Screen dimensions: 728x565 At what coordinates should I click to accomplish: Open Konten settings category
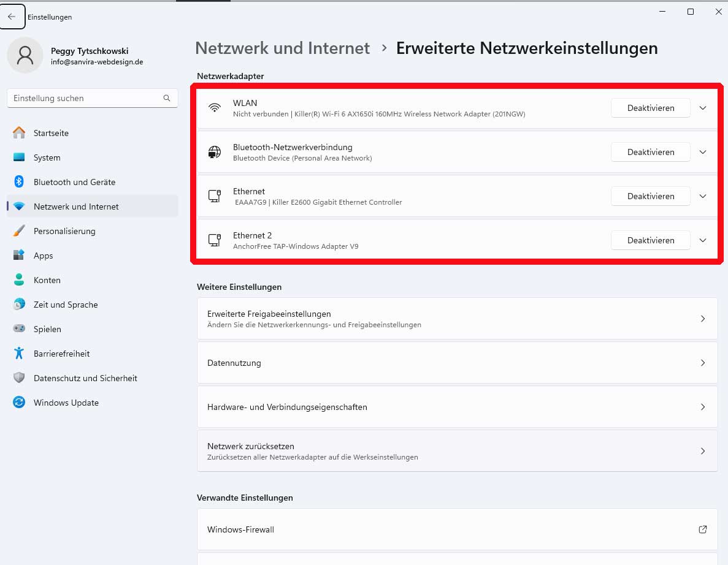click(93, 279)
